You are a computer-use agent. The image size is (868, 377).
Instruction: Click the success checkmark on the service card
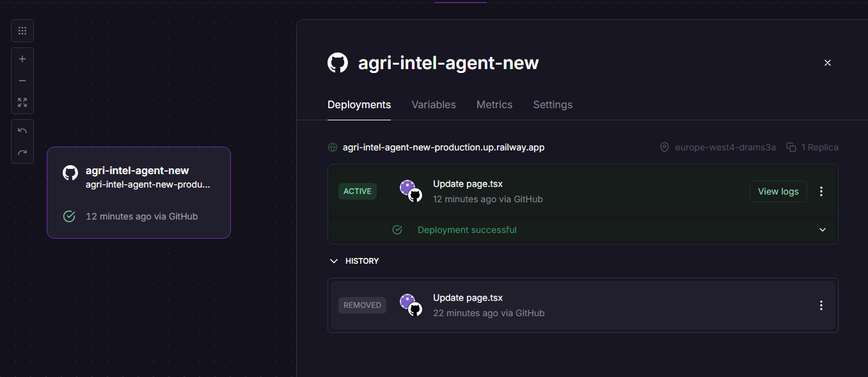(69, 216)
